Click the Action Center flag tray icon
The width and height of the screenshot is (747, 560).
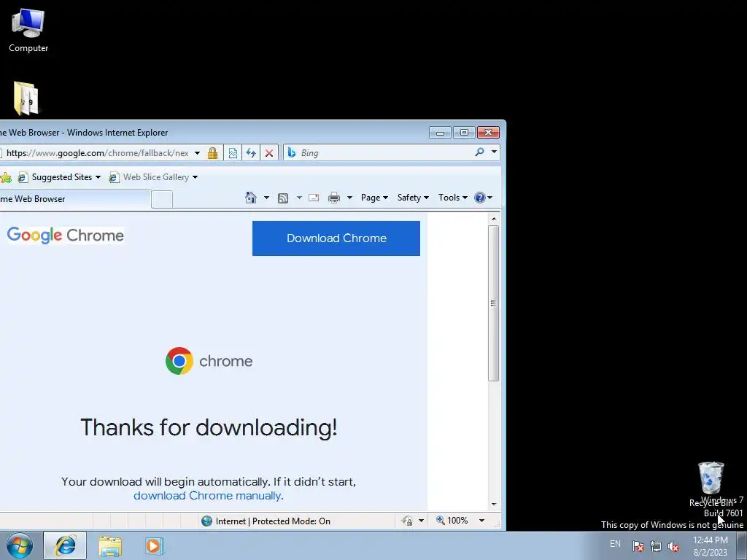coord(638,546)
